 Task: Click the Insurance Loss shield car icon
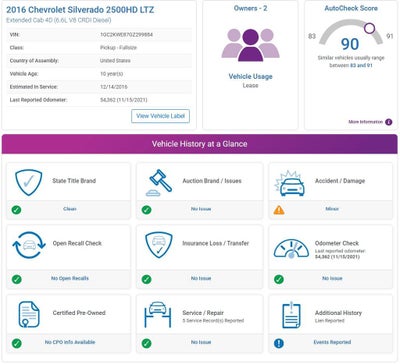click(x=159, y=245)
